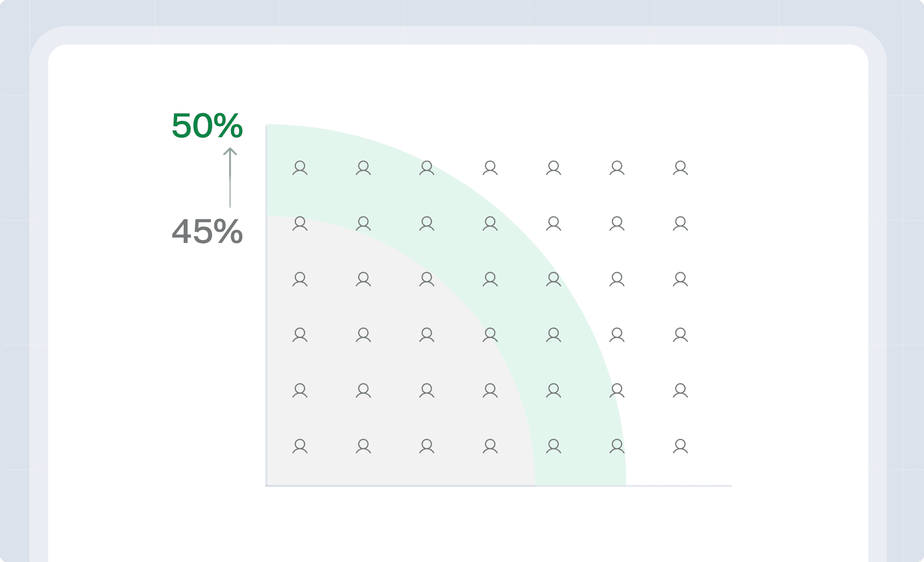Click the fifth user icon in the bottom row

(x=553, y=446)
